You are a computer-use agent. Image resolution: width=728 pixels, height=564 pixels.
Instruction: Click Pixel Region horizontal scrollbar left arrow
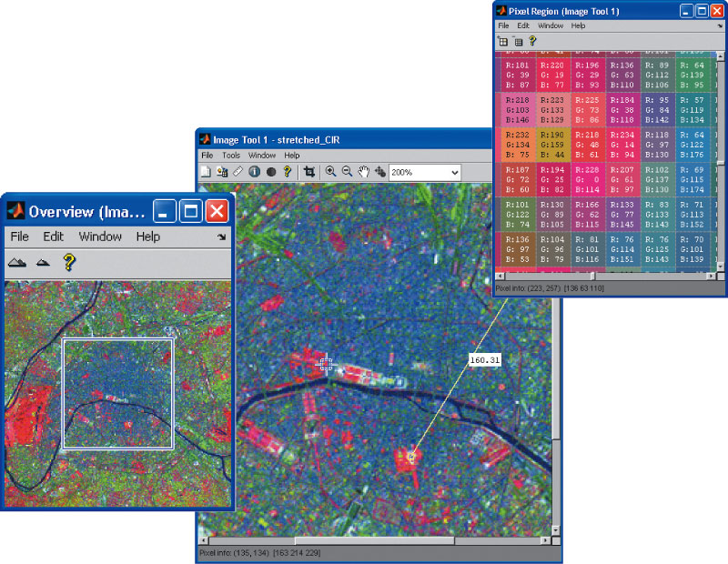click(x=500, y=276)
